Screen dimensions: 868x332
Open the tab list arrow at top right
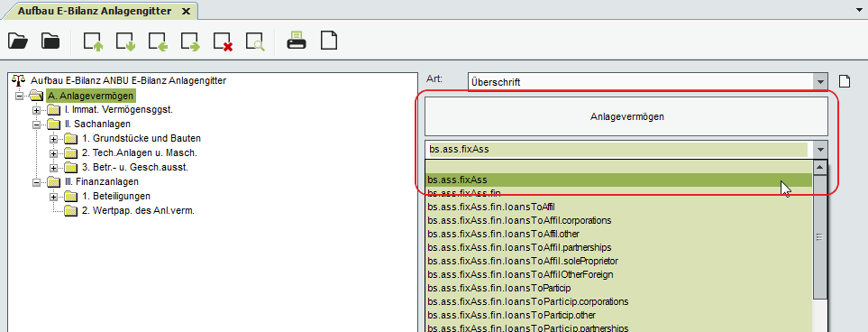pyautogui.click(x=860, y=10)
